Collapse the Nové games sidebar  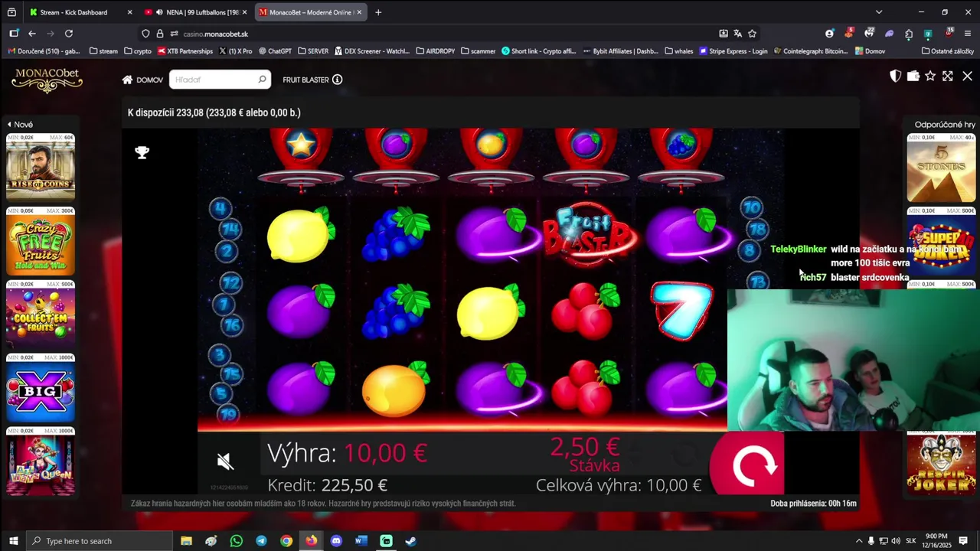click(20, 124)
